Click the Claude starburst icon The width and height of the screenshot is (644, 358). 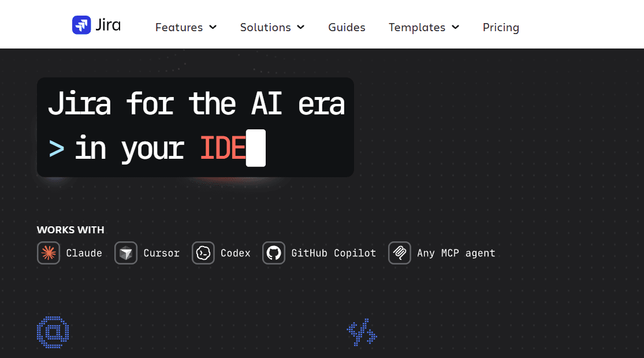pos(49,253)
